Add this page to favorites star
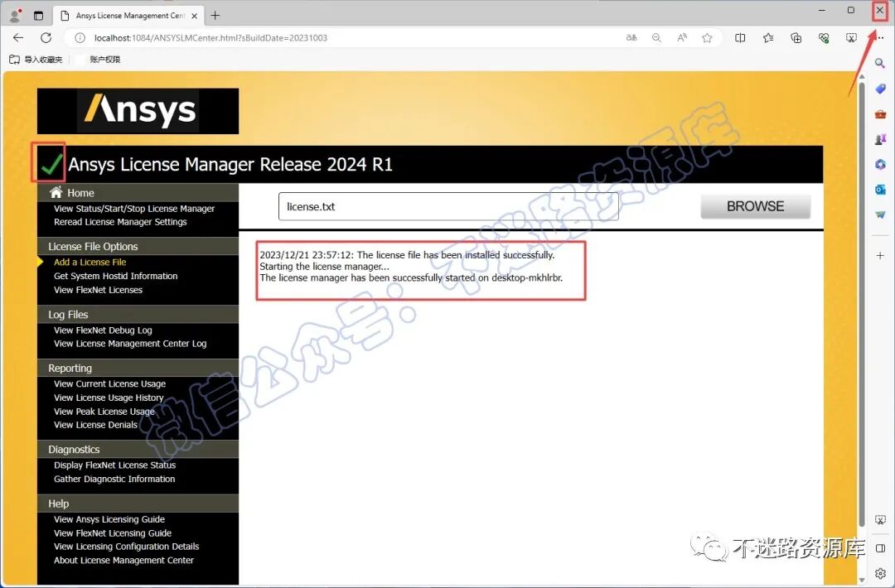The width and height of the screenshot is (895, 588). pyautogui.click(x=707, y=37)
